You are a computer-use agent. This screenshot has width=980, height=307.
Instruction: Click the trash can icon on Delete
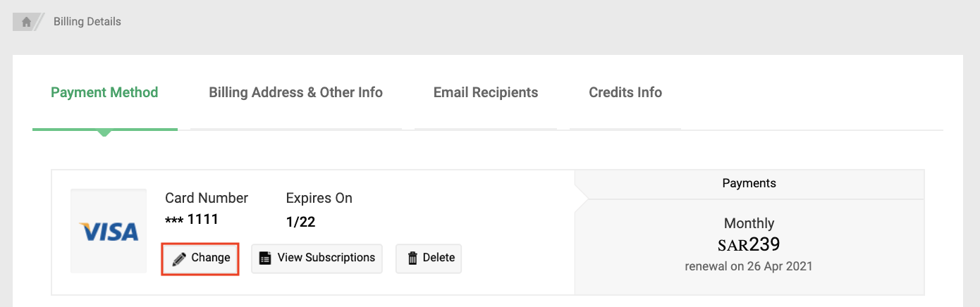(412, 258)
